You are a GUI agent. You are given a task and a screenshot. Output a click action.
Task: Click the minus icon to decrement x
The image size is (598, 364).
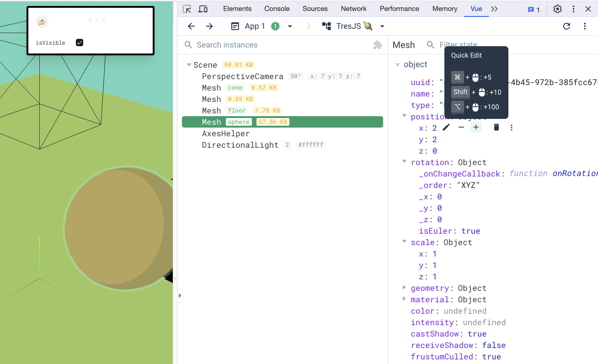coord(461,128)
